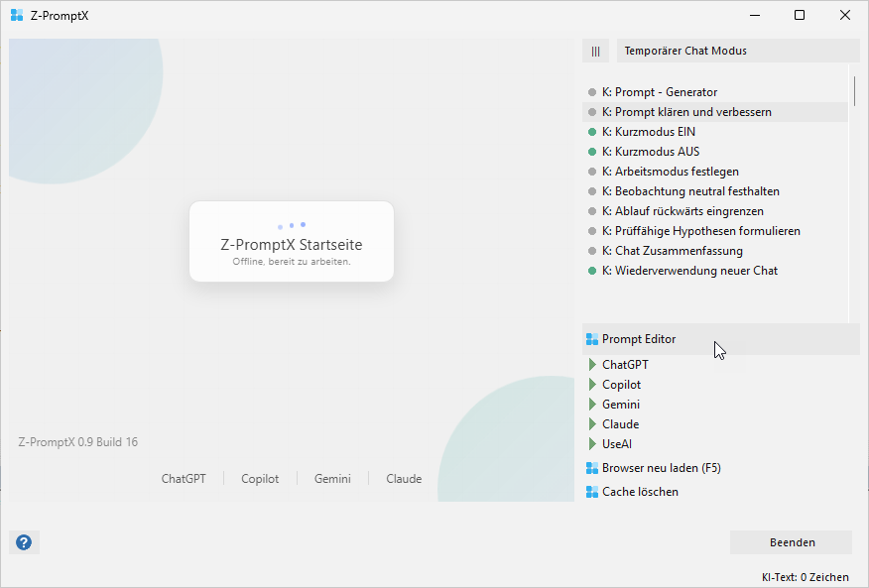Viewport: 869px width, 588px height.
Task: Click the green arrow icon next to UseAI
Action: (593, 444)
